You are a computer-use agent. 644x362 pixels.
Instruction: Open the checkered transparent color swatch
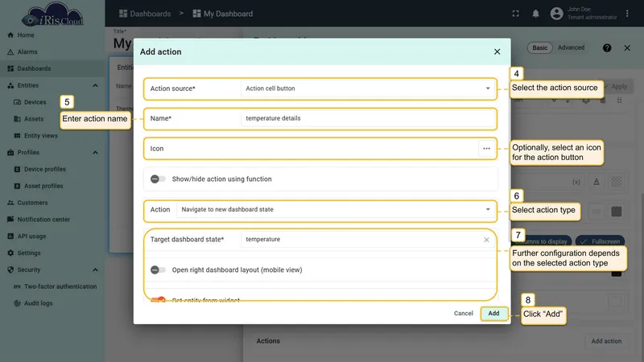(616, 182)
